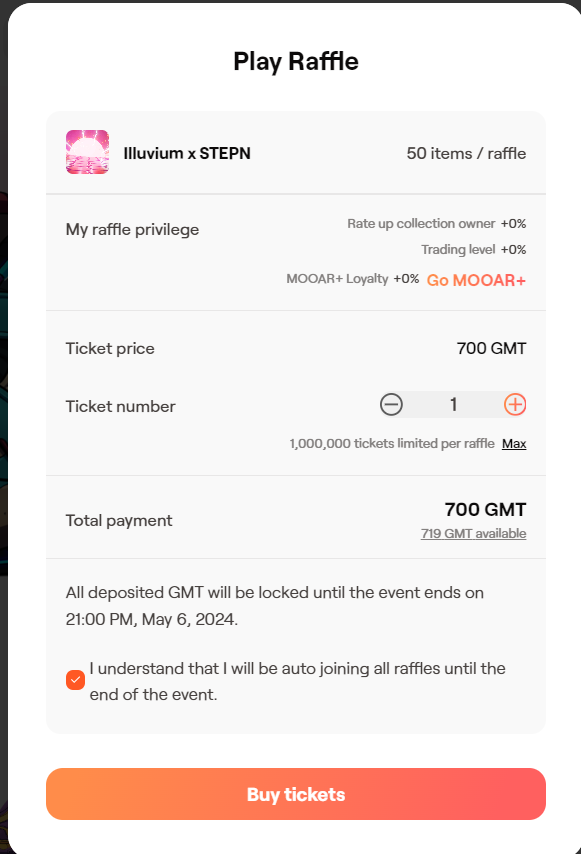The width and height of the screenshot is (581, 854).
Task: Click the 1,000,000 tickets limited per raffle note
Action: [392, 443]
